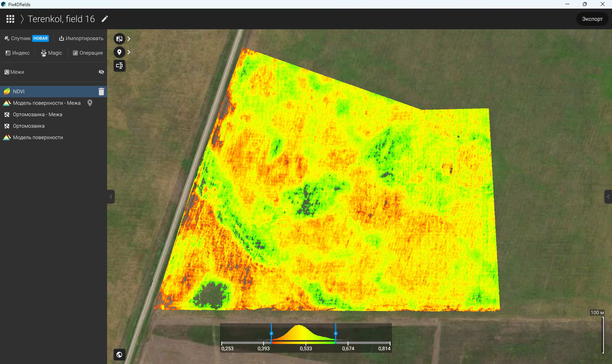Screen dimensions: 612x364
Task: Click the location pin annotation tool
Action: pos(119,52)
